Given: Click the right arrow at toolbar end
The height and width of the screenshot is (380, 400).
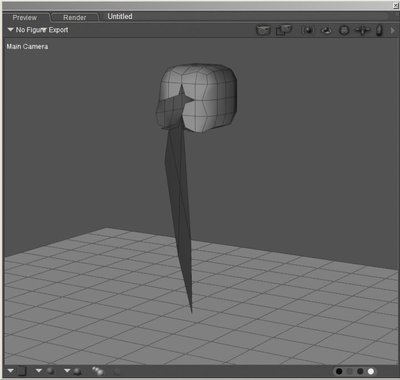Looking at the screenshot, I should tap(393, 30).
